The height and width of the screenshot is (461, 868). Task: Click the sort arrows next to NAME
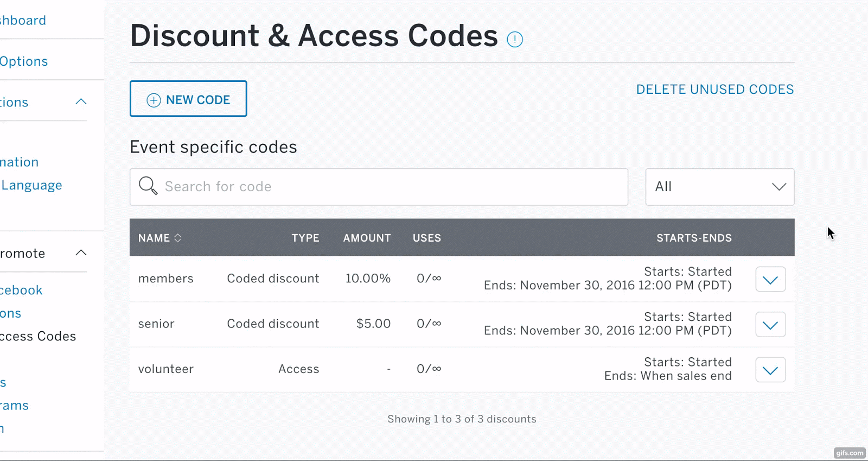click(x=177, y=238)
